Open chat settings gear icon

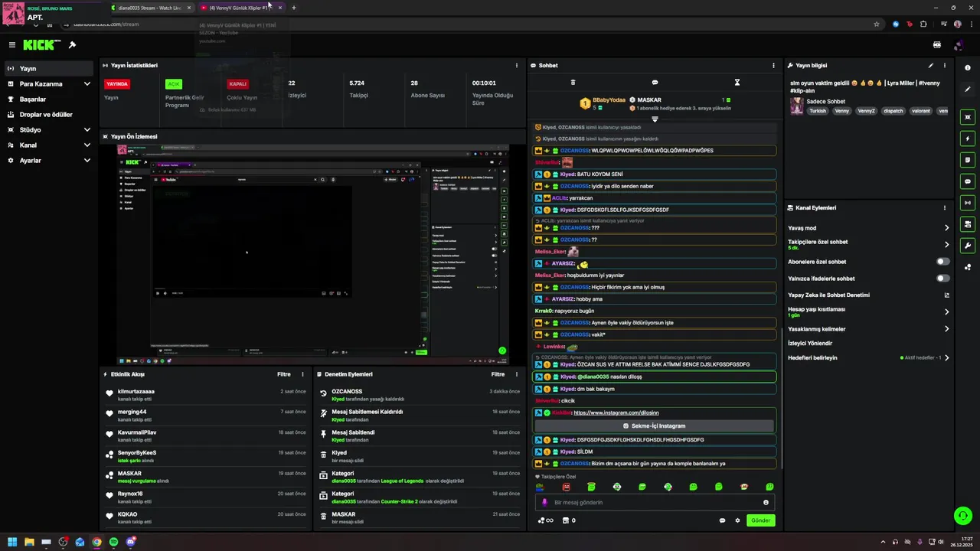[x=738, y=520]
